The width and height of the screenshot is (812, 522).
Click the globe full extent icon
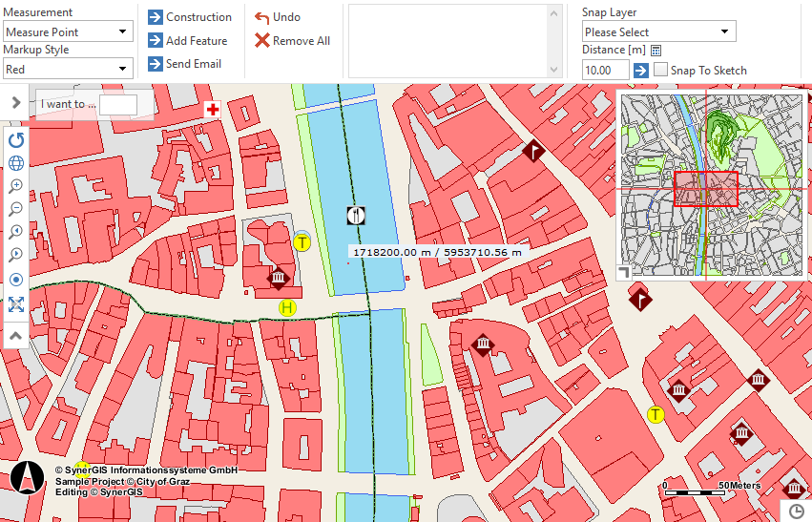pyautogui.click(x=15, y=162)
